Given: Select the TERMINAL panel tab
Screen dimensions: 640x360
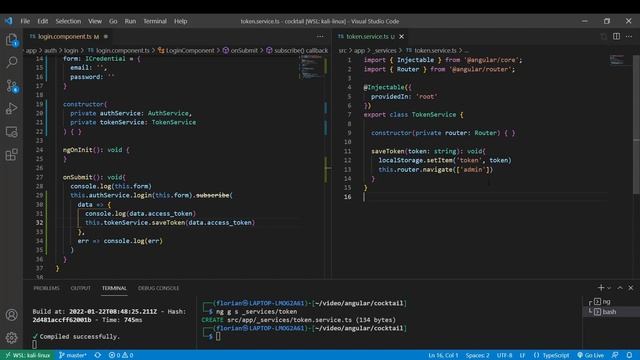Looking at the screenshot, I should [x=114, y=288].
